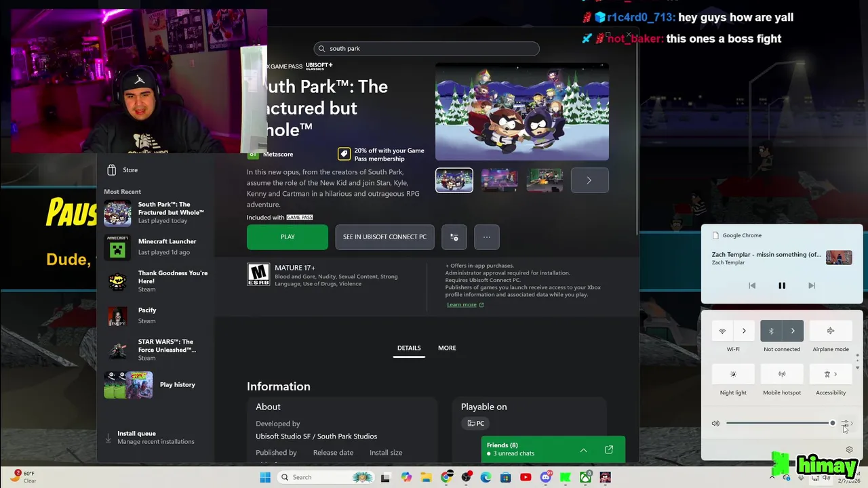Open Play history in the sidebar
Viewport: 868px width, 488px height.
(156, 385)
